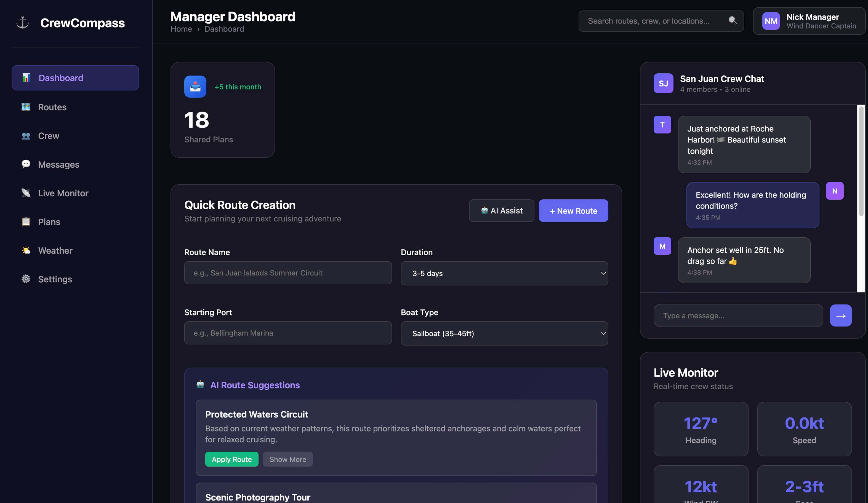Click the SJ crew chat avatar

click(663, 83)
